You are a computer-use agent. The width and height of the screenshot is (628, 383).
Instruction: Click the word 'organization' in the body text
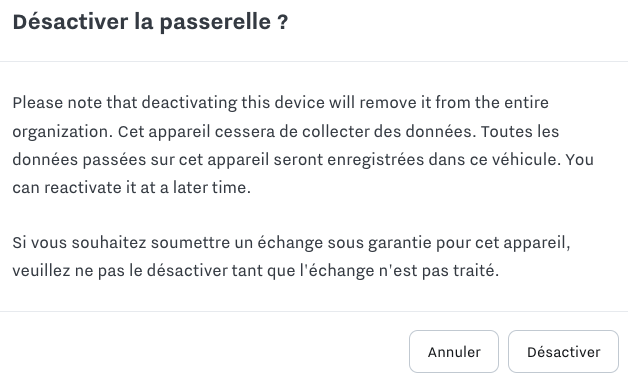tap(62, 132)
